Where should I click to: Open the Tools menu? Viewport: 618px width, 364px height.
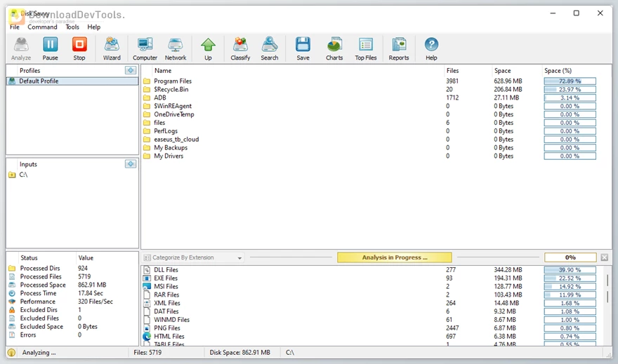point(72,27)
